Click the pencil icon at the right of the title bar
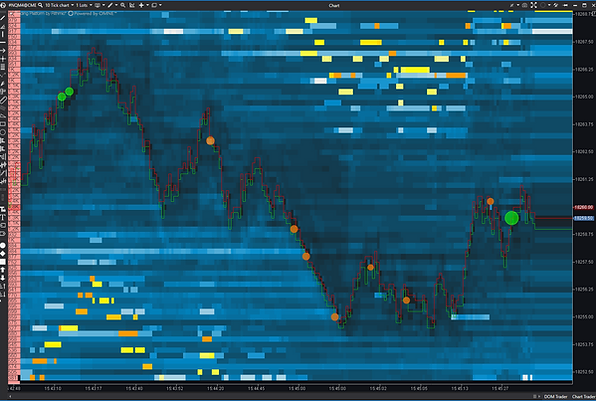 coord(512,5)
